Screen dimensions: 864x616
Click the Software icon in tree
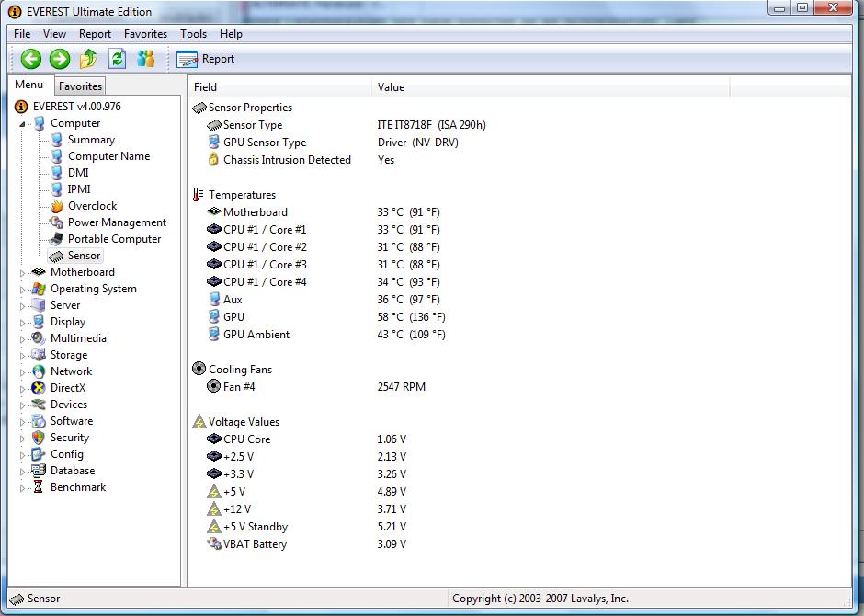tap(38, 421)
